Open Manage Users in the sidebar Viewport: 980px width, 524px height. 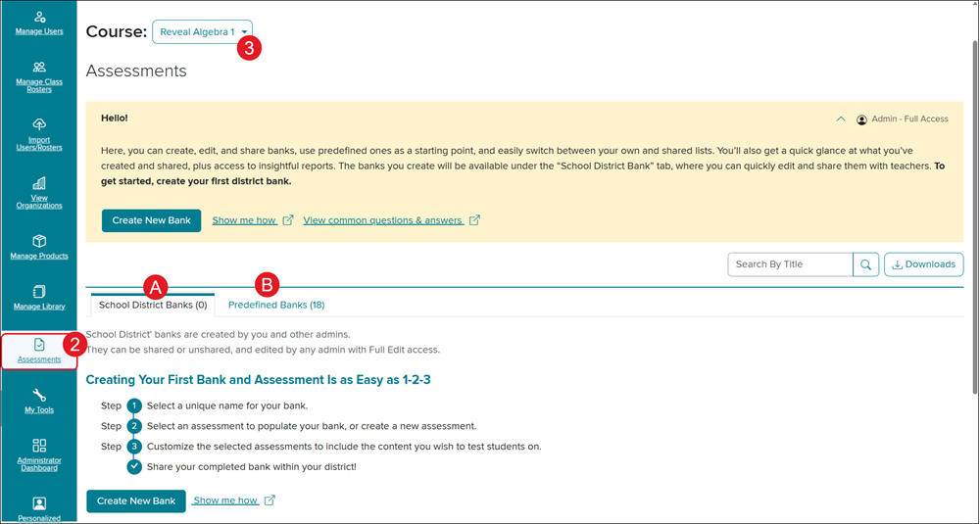(x=39, y=24)
